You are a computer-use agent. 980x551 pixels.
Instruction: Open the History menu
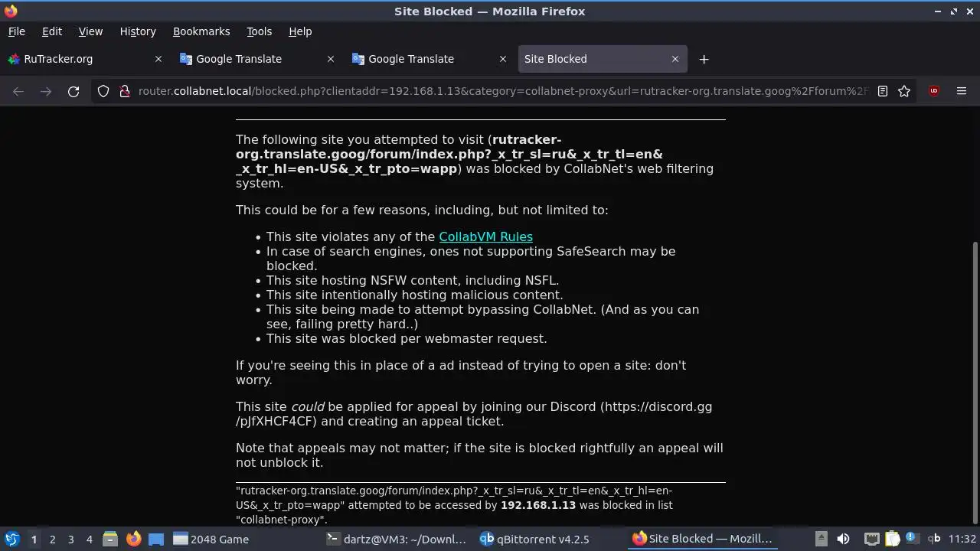click(x=138, y=31)
